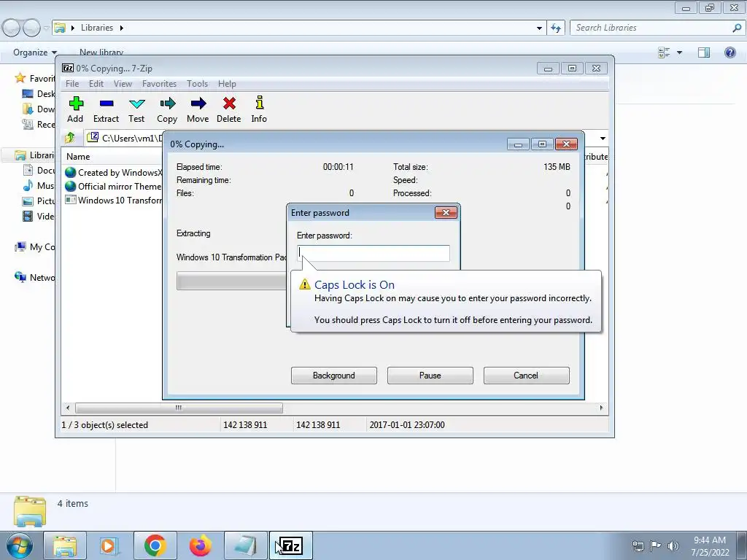Image resolution: width=747 pixels, height=560 pixels.
Task: Open the Organize dropdown in Explorer
Action: click(x=35, y=52)
